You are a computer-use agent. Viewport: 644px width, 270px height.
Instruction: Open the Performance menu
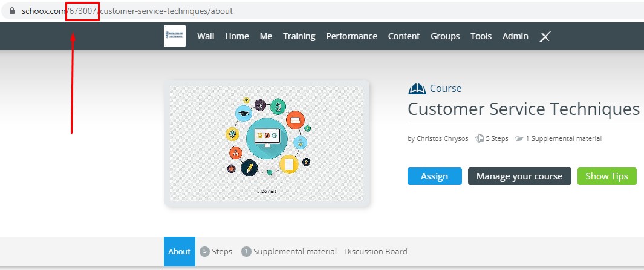351,36
